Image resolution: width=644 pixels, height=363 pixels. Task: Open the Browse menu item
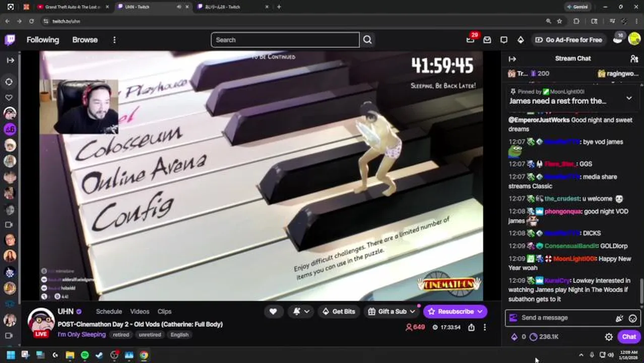pyautogui.click(x=85, y=40)
